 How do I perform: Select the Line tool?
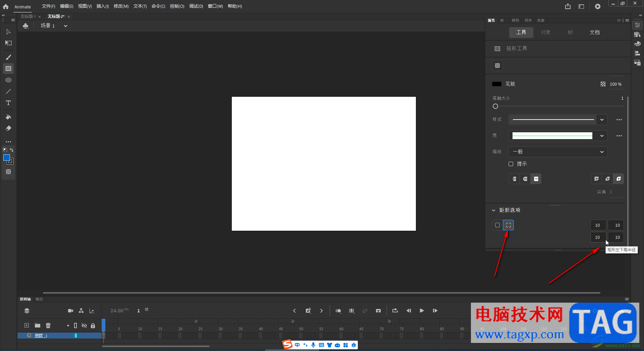pos(8,91)
